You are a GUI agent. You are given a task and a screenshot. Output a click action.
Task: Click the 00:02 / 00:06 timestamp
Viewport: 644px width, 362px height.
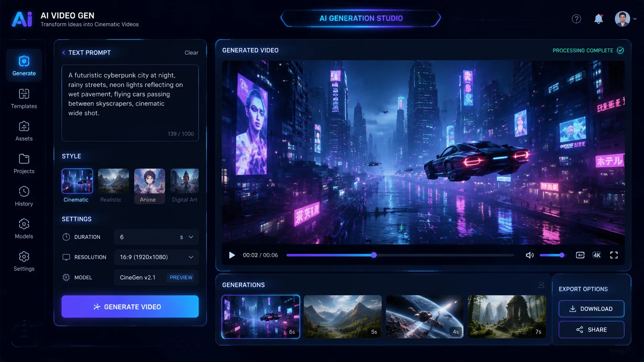(x=260, y=255)
